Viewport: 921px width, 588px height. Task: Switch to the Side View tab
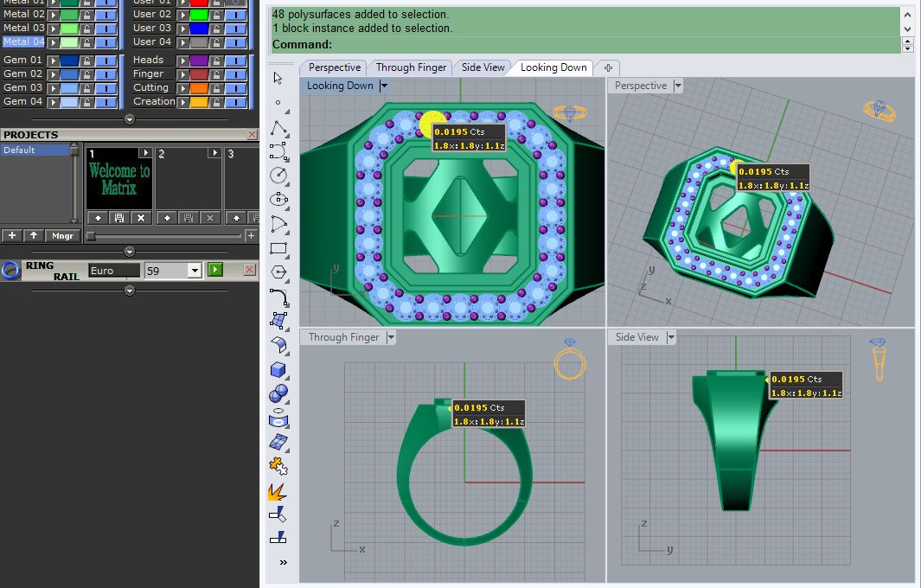[x=482, y=67]
